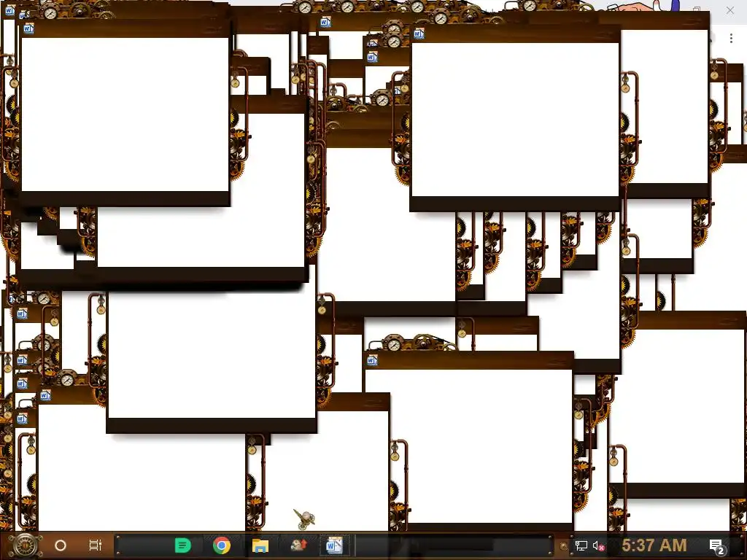Click the network status tray icon

click(x=581, y=545)
